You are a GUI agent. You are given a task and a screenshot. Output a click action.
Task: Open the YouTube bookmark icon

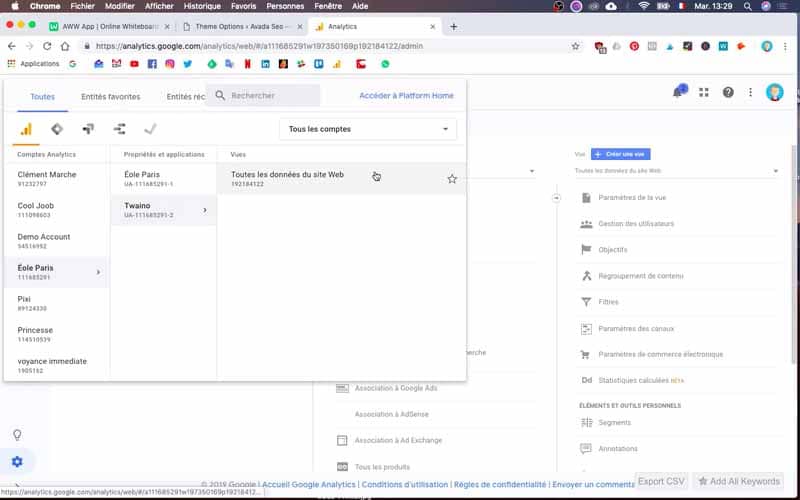tap(134, 64)
